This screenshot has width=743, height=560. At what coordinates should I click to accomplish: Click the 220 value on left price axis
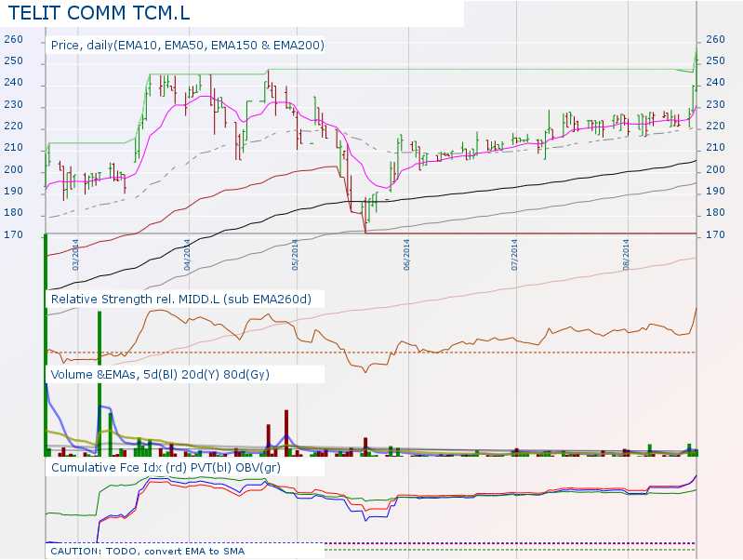[x=13, y=126]
